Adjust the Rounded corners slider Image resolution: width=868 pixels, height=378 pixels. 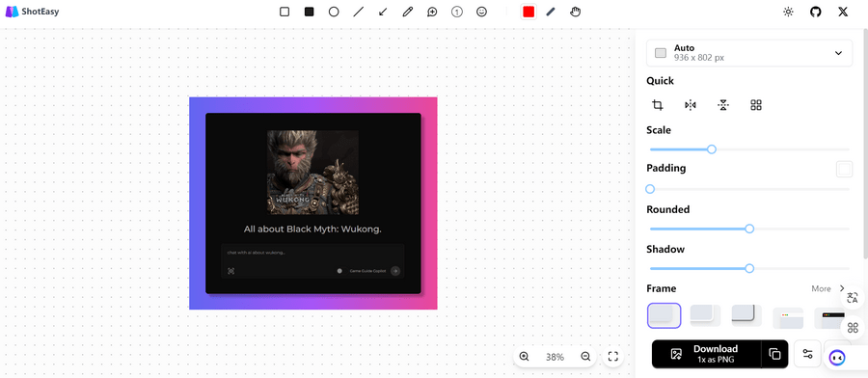click(x=749, y=229)
